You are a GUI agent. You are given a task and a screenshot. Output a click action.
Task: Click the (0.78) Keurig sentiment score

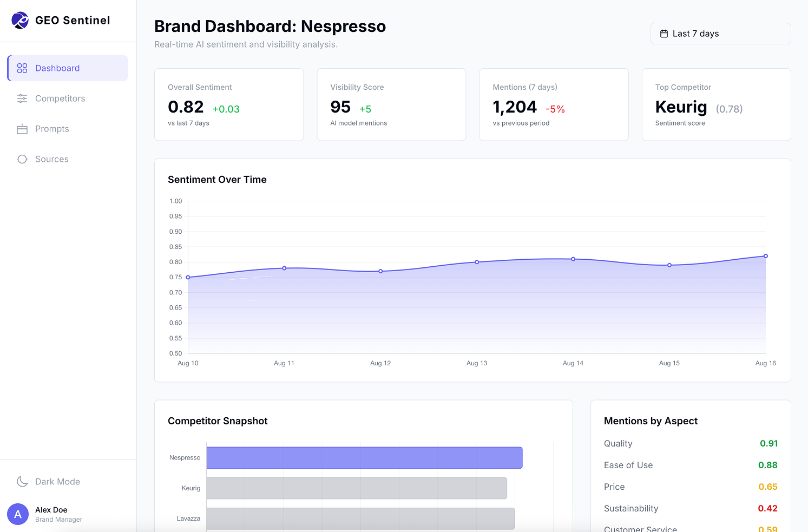click(729, 109)
